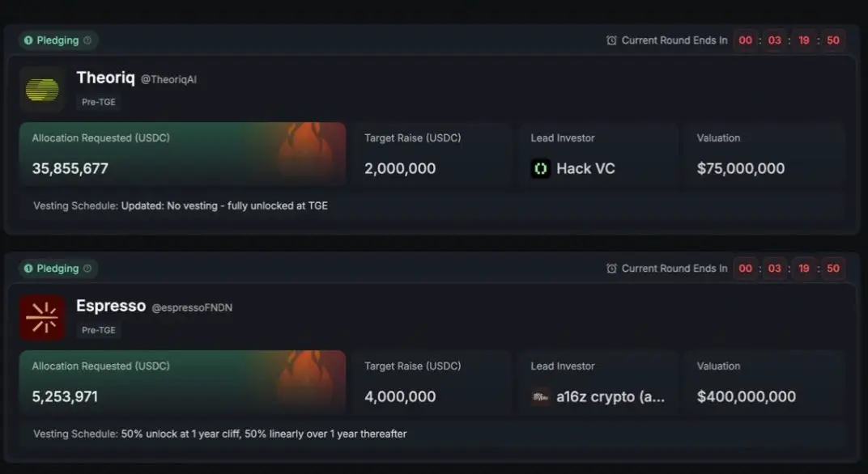Viewport: 868px width, 474px height.
Task: Click the alarm clock icon in Espresso card
Action: coord(611,269)
